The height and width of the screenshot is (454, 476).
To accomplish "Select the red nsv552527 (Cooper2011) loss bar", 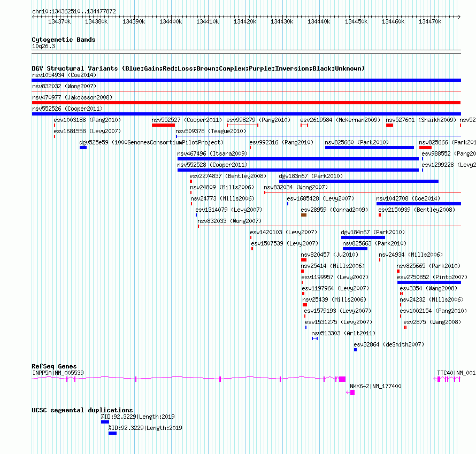I will 163,125.
